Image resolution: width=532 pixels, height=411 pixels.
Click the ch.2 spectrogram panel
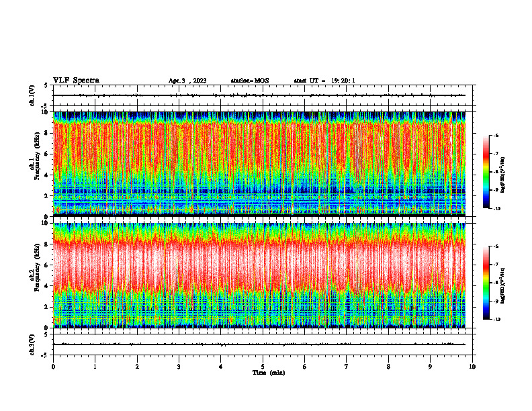click(259, 275)
